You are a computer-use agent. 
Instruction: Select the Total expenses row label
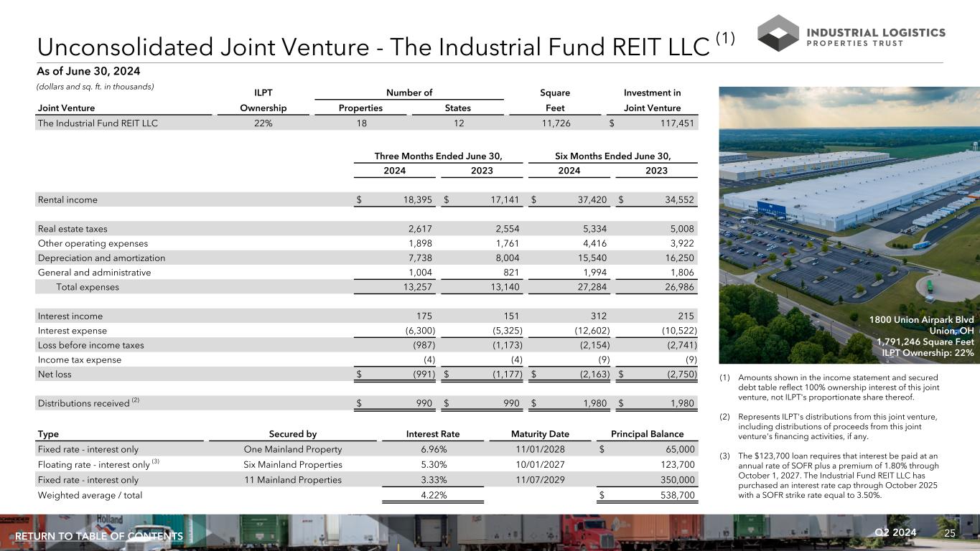pyautogui.click(x=88, y=287)
